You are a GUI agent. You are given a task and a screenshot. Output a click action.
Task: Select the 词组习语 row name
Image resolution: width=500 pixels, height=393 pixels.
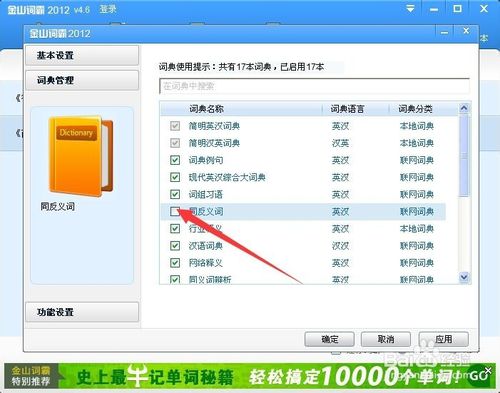(206, 194)
